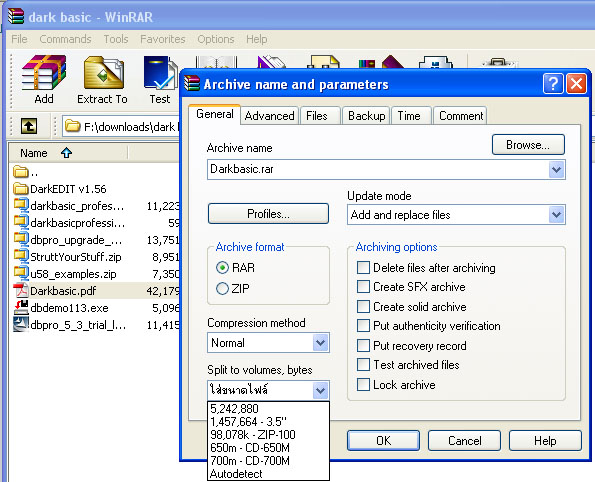The height and width of the screenshot is (482, 595).
Task: Select the DarkEDIT v1.56 folder
Action: point(60,189)
